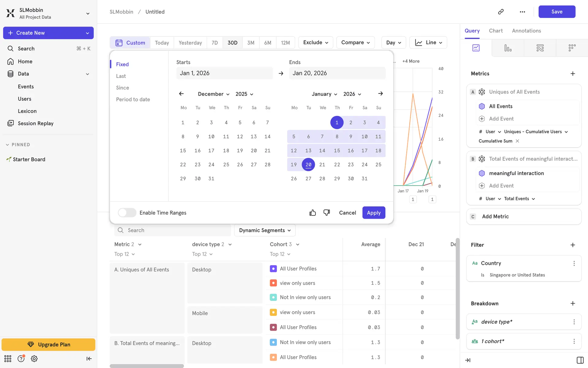Screen dimensions: 588x368
Task: Select the Funnels report type icon
Action: (x=508, y=48)
